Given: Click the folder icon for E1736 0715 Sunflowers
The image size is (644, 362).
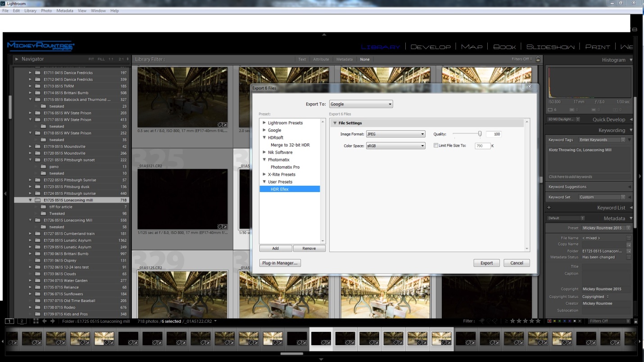Looking at the screenshot, I should point(38,294).
